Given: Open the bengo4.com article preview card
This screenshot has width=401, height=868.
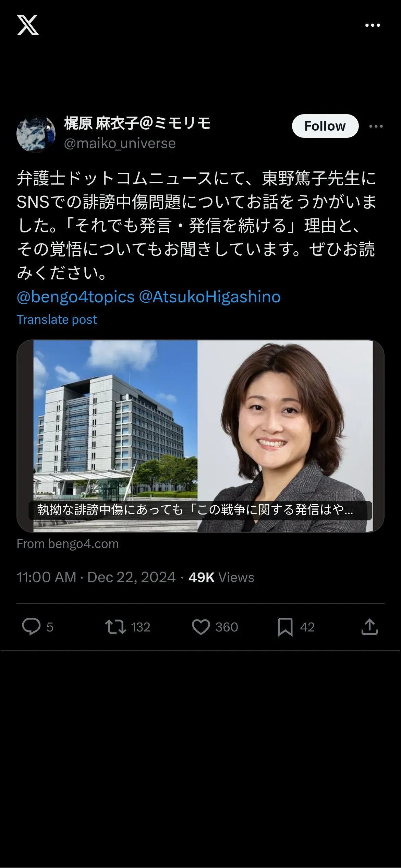Looking at the screenshot, I should point(200,436).
